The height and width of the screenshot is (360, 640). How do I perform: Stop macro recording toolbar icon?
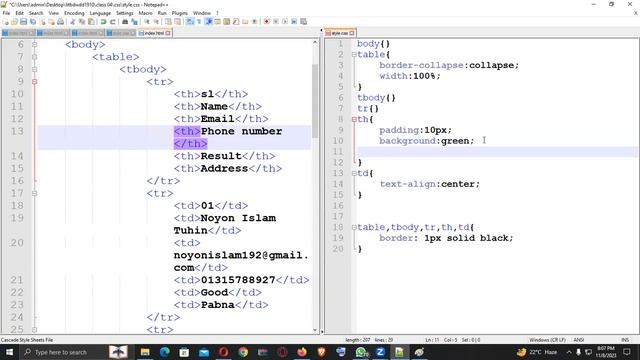[x=276, y=21]
